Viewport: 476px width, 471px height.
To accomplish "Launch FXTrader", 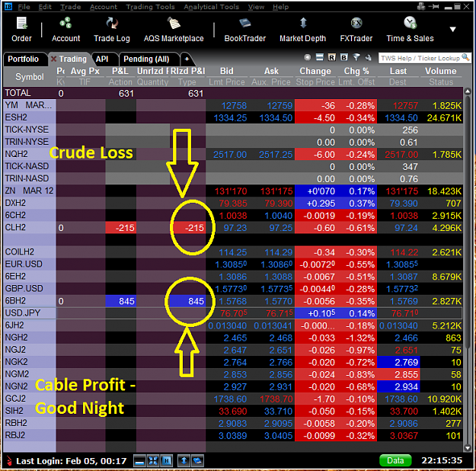I will tap(356, 30).
